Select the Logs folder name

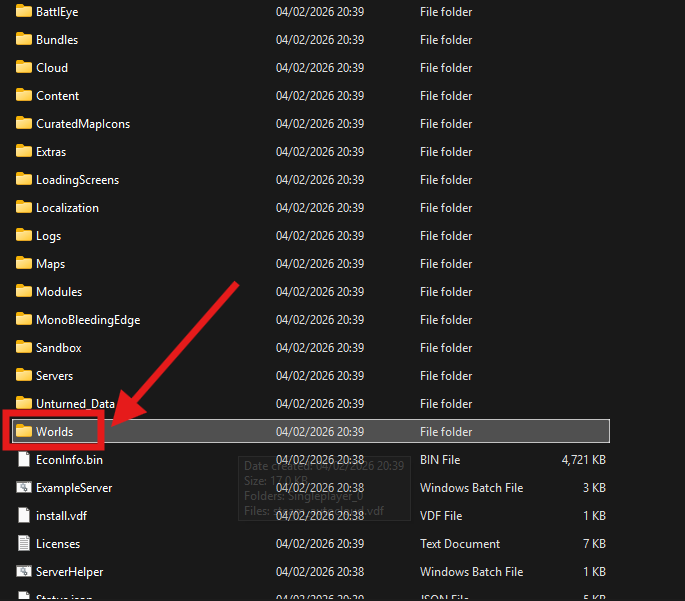click(x=48, y=236)
